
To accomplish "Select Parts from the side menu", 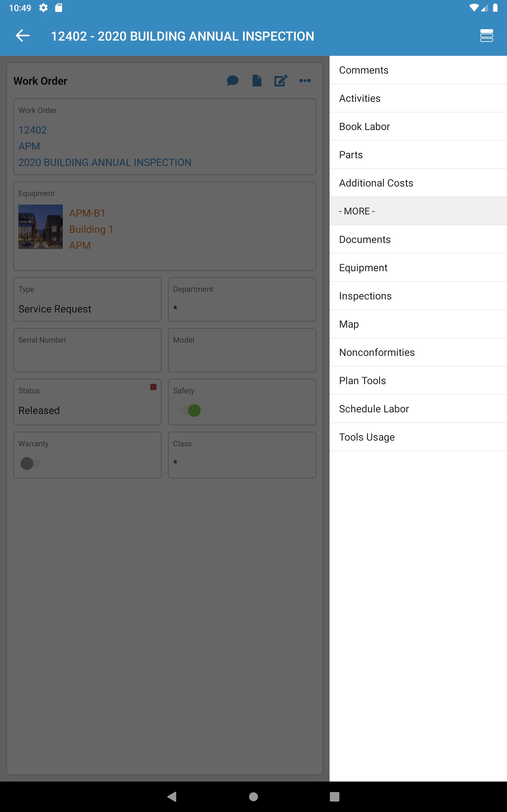I will click(x=351, y=155).
